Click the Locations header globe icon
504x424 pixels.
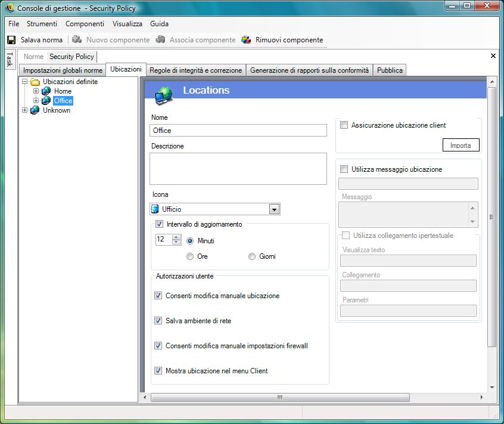(164, 96)
